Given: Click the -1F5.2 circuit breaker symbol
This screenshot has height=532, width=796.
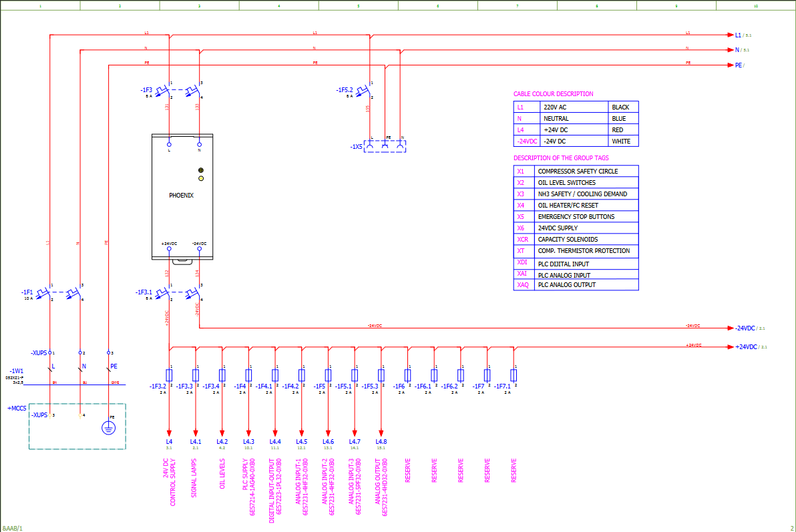Looking at the screenshot, I should coord(363,90).
